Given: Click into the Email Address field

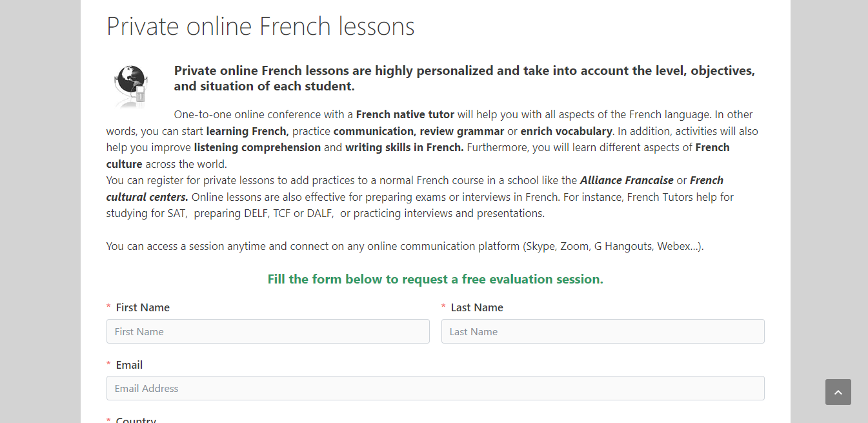Looking at the screenshot, I should point(435,388).
